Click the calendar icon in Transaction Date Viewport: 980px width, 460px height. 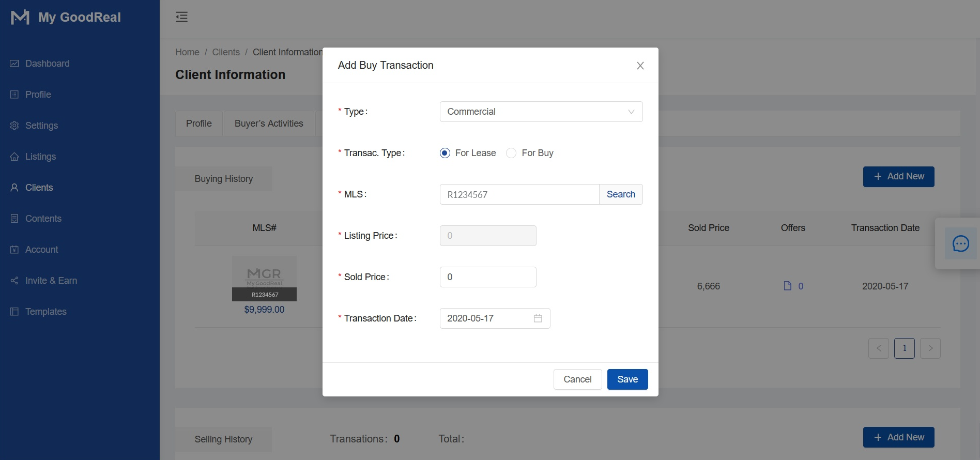[538, 318]
